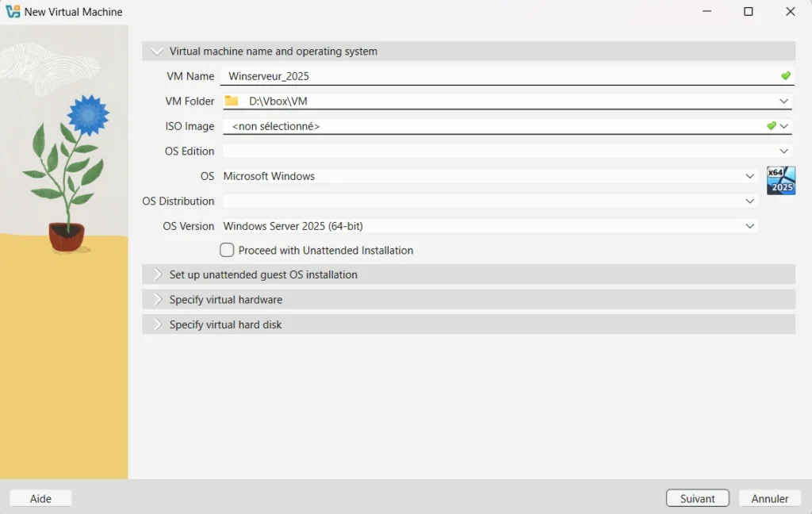Click the OS Edition label
Screen dimensions: 812x514
[190, 151]
